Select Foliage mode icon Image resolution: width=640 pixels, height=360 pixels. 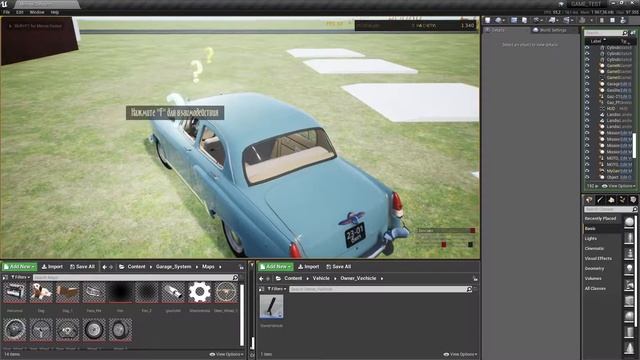622,200
